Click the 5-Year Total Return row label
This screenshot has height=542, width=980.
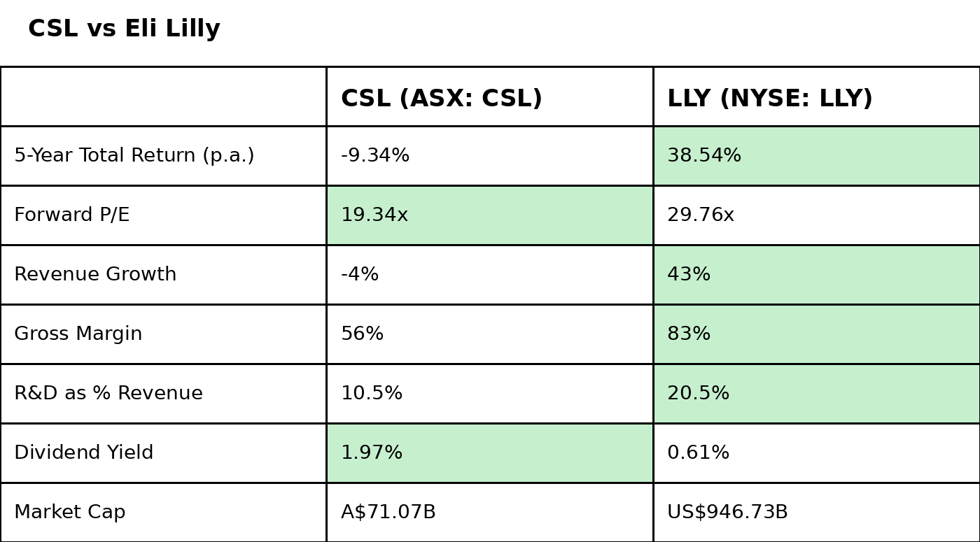(134, 156)
